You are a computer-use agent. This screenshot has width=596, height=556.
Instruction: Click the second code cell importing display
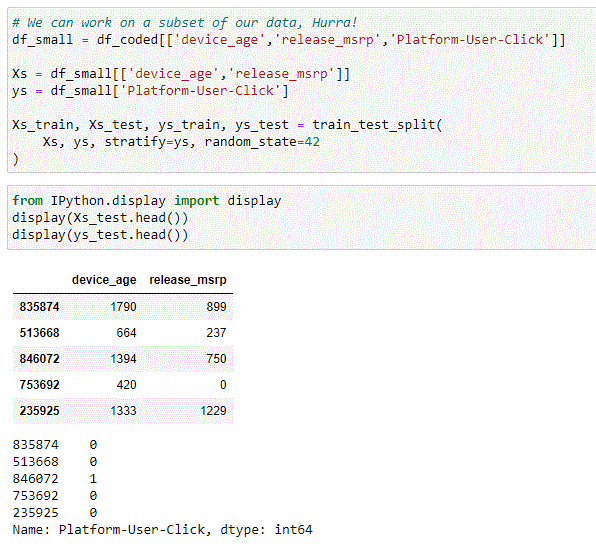(x=301, y=217)
